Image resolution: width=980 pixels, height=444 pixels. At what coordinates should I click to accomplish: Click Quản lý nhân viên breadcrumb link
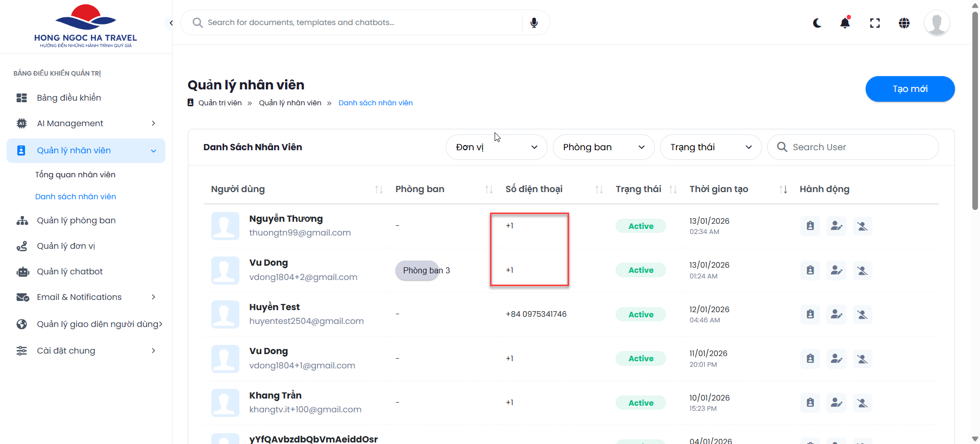(290, 103)
